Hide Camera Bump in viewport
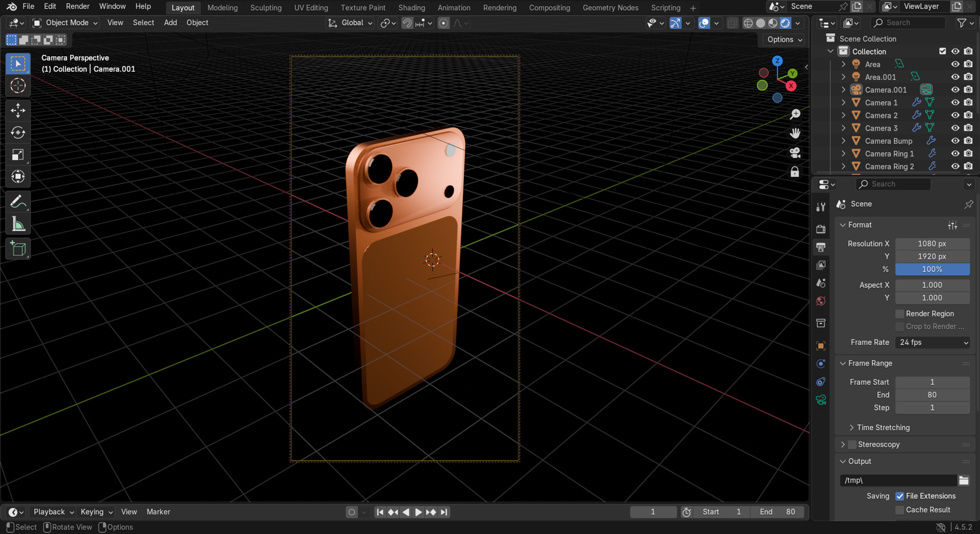This screenshot has height=534, width=980. point(955,140)
